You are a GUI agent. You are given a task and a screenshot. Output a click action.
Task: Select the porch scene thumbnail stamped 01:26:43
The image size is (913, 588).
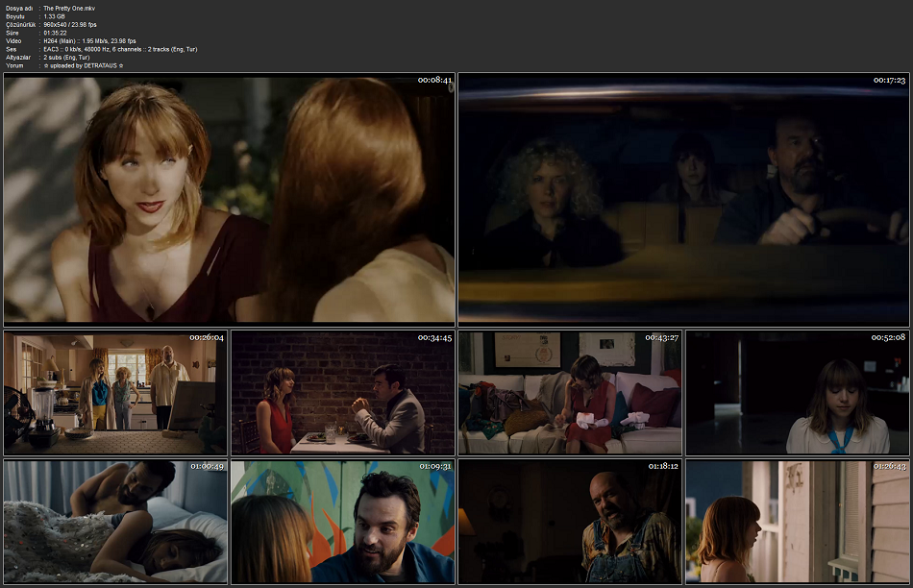797,522
